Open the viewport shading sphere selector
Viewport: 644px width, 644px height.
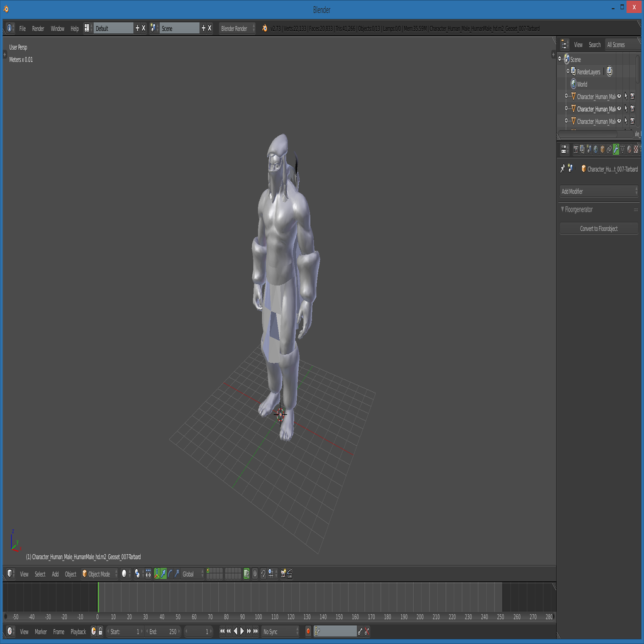tap(125, 574)
